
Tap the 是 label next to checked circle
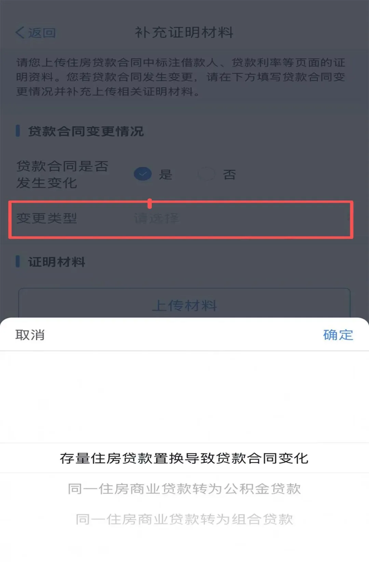(x=165, y=174)
